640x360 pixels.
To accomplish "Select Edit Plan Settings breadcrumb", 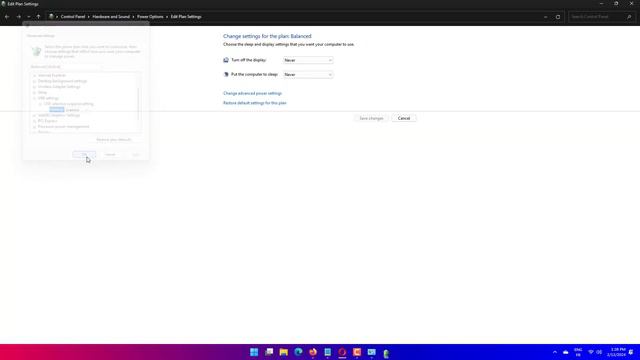I will pyautogui.click(x=186, y=17).
